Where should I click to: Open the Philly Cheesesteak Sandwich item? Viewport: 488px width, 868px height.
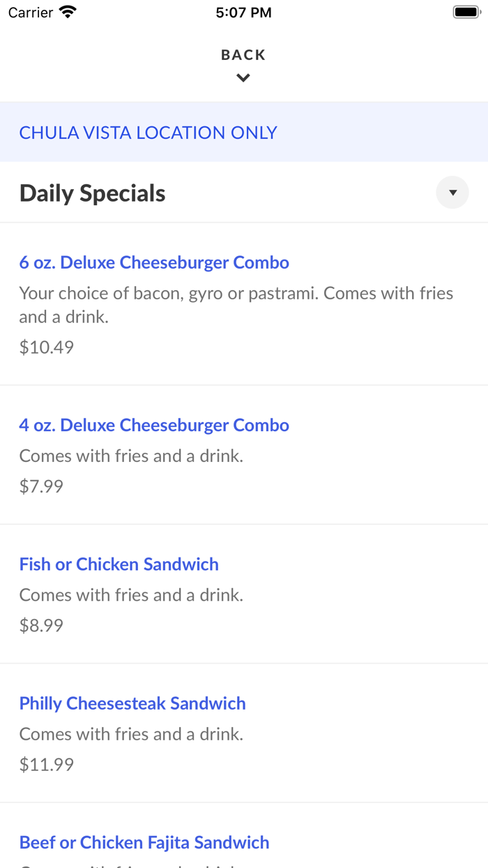132,703
